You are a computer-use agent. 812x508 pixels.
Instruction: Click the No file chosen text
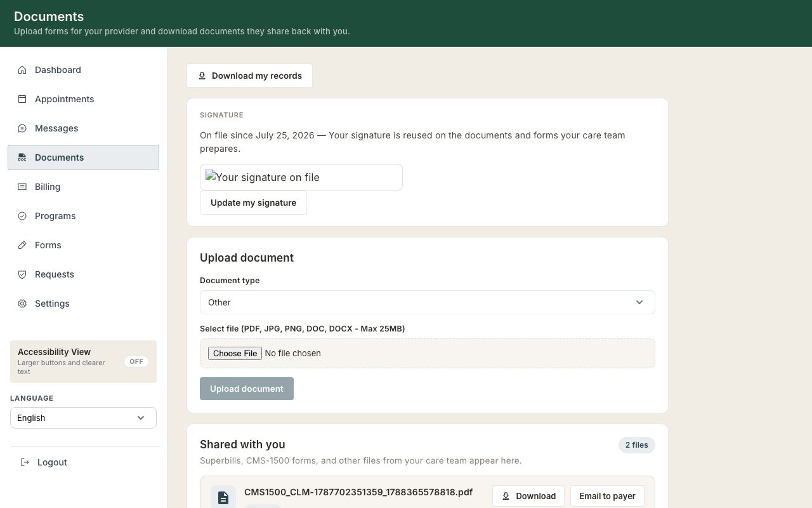[293, 353]
